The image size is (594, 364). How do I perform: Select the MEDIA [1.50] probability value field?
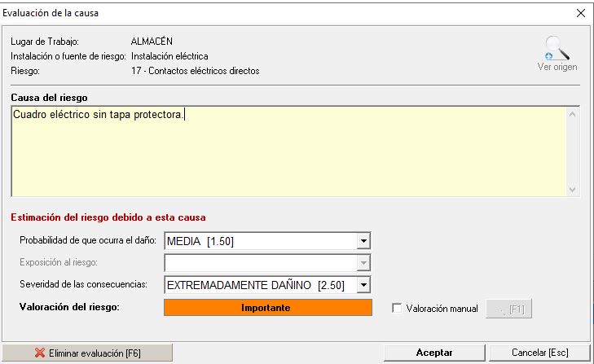(261, 242)
